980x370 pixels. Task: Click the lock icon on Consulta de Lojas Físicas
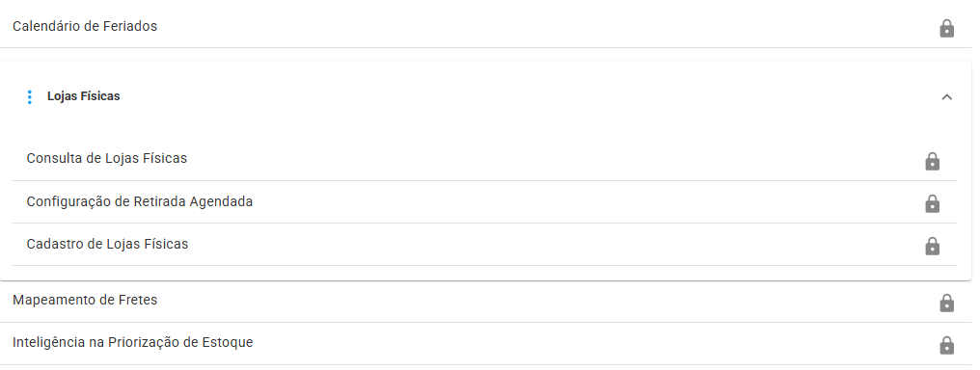pos(932,161)
